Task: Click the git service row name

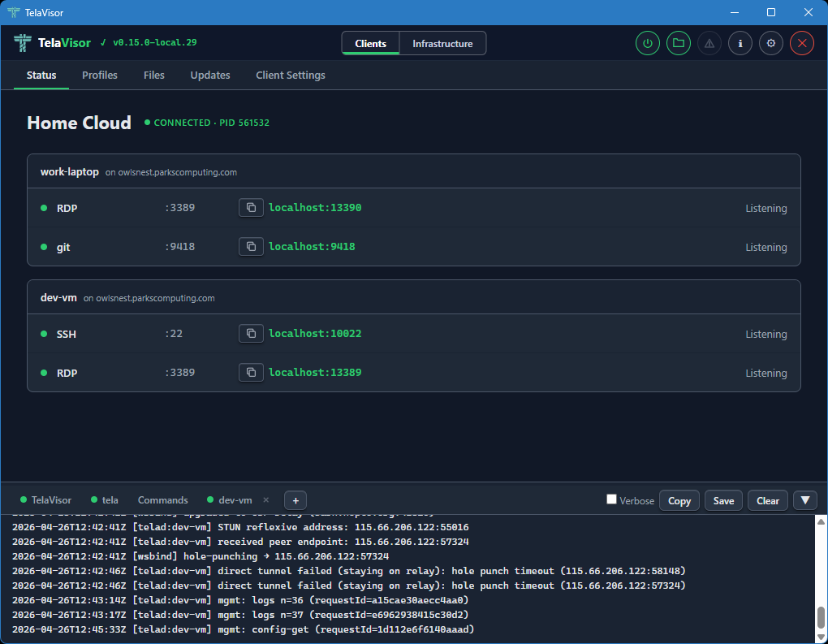Action: pyautogui.click(x=63, y=247)
